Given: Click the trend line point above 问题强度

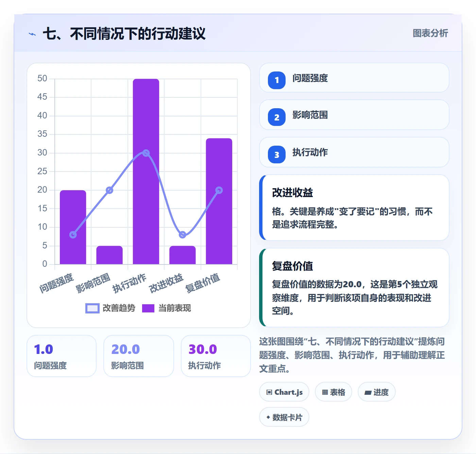Looking at the screenshot, I should tap(73, 234).
